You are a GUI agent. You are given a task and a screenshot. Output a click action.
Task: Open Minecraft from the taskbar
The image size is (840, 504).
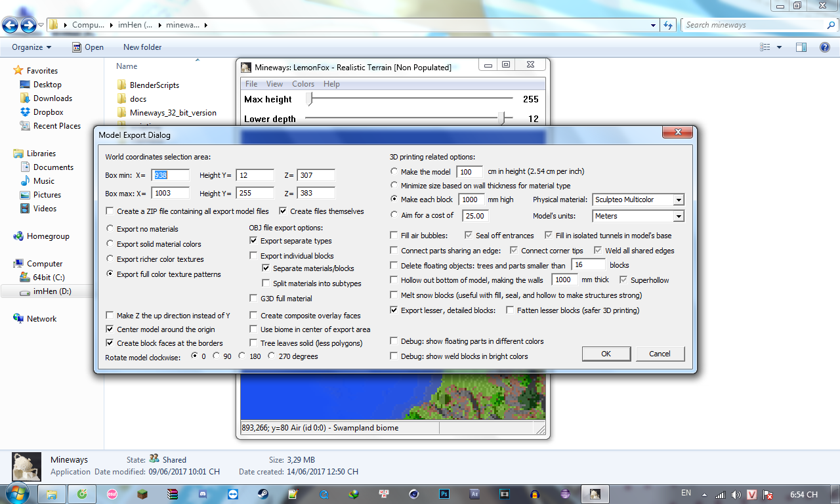coord(142,494)
